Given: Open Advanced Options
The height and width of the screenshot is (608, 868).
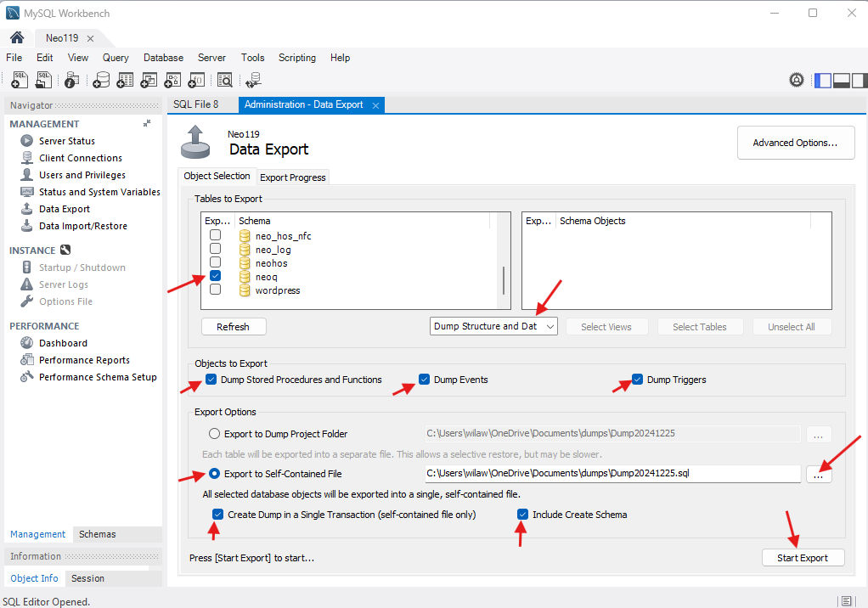Looking at the screenshot, I should (796, 143).
